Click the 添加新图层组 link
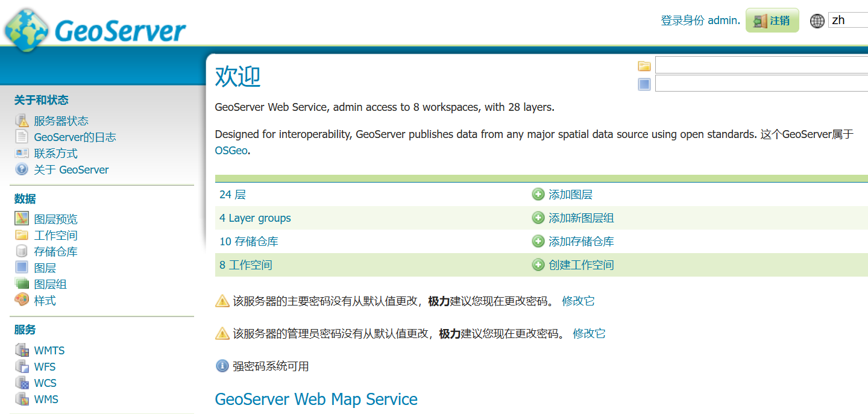The height and width of the screenshot is (414, 868). click(581, 218)
